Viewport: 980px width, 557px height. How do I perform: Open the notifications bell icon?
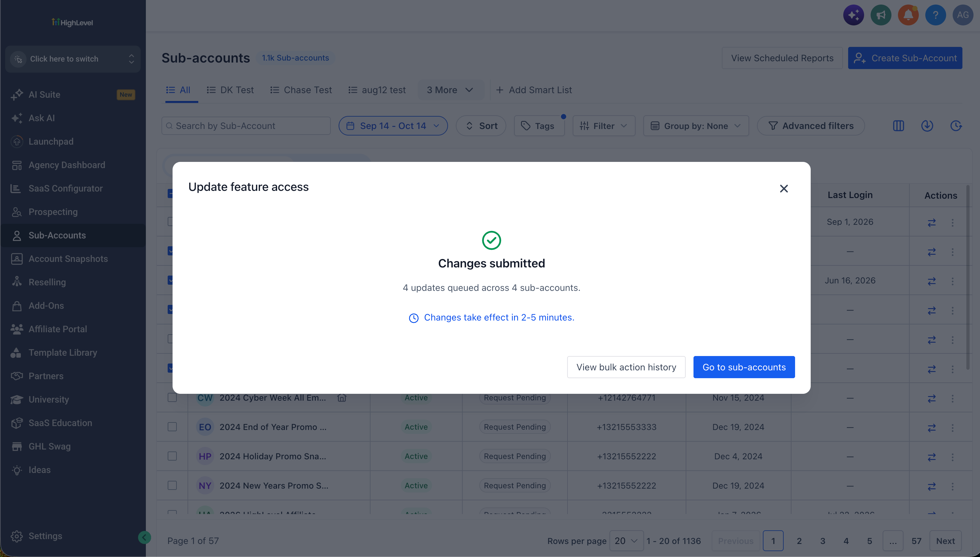[908, 15]
